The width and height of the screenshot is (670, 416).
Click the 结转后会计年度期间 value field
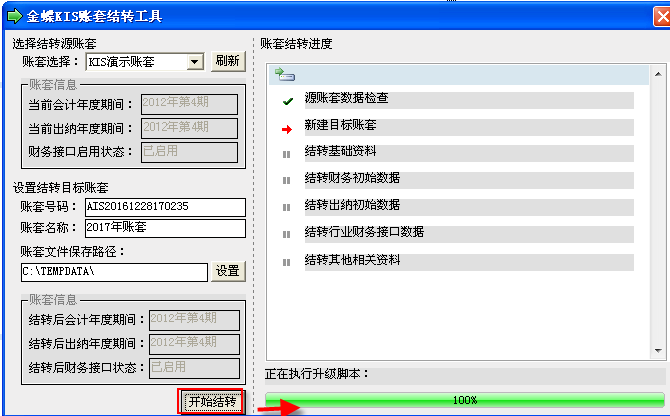[x=194, y=320]
